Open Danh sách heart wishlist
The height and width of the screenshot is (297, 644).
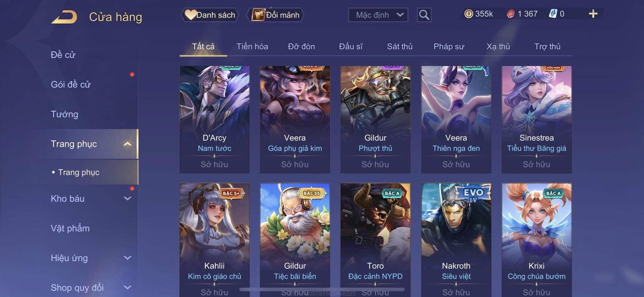(210, 15)
